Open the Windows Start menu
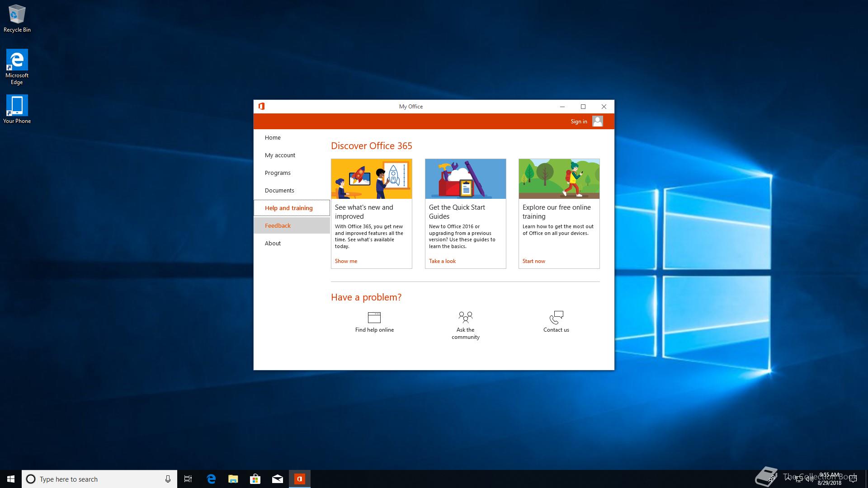The image size is (868, 488). coord(11,479)
